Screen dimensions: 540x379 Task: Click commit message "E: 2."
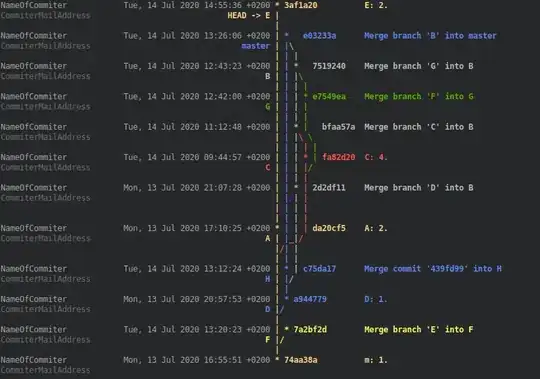(x=376, y=5)
